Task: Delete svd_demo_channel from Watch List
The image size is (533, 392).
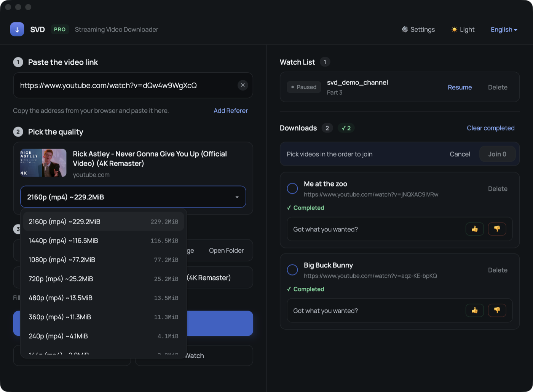Action: tap(498, 87)
